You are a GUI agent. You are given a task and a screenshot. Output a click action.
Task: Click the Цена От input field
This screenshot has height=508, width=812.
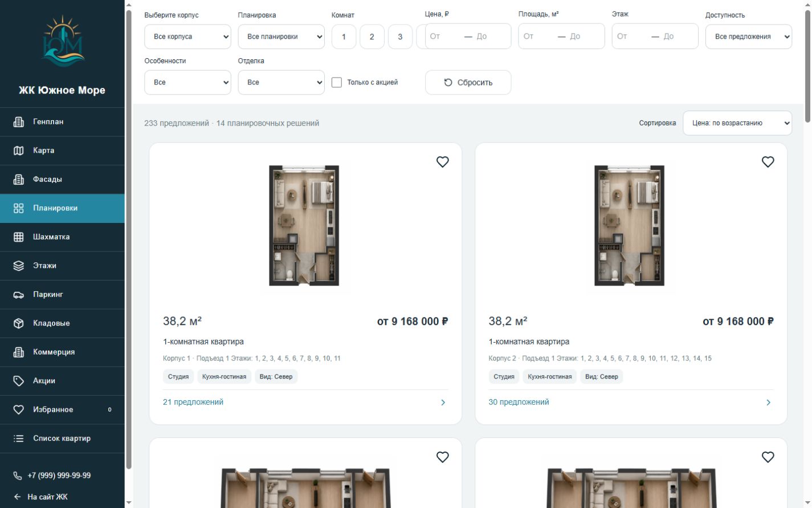pos(443,36)
